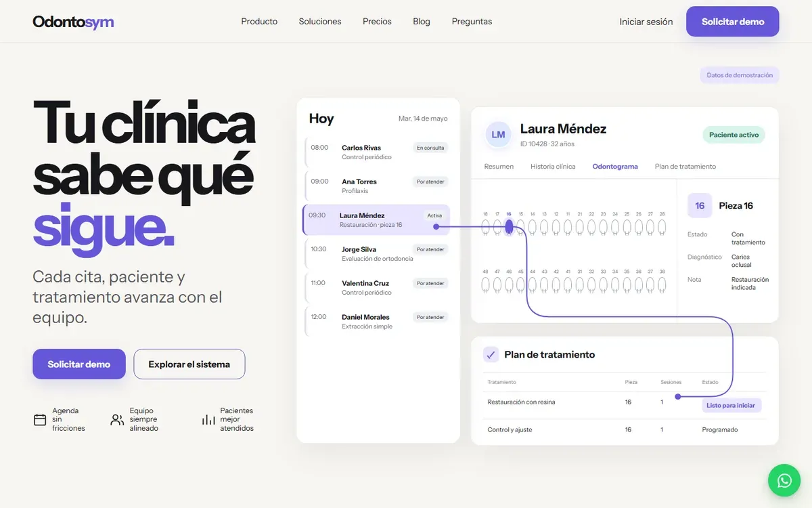Select tooth 46 in the odontogram
Screen dimensions: 812x508
509,284
